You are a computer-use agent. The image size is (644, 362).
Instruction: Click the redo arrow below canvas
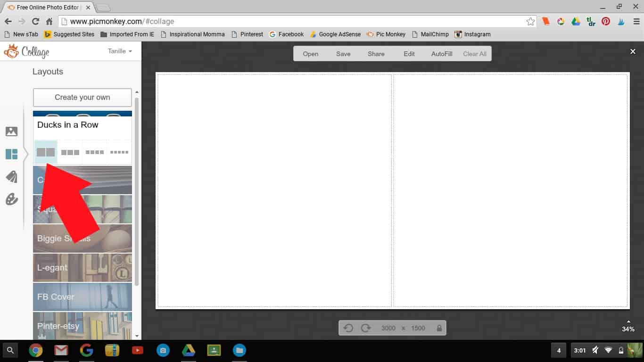point(366,328)
